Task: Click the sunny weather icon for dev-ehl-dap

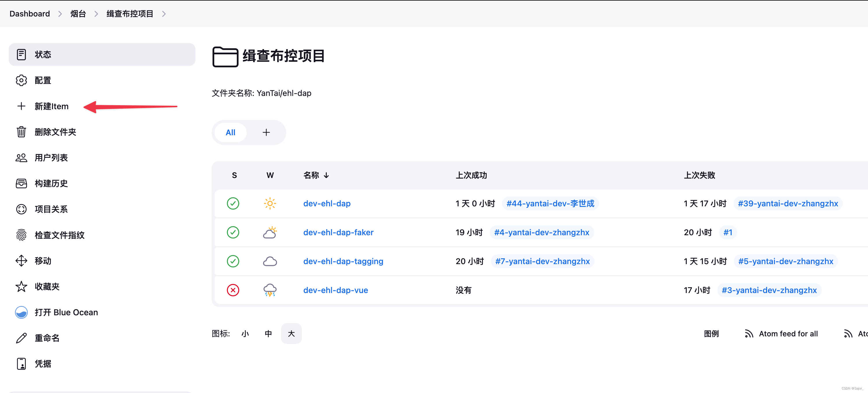Action: pyautogui.click(x=270, y=203)
